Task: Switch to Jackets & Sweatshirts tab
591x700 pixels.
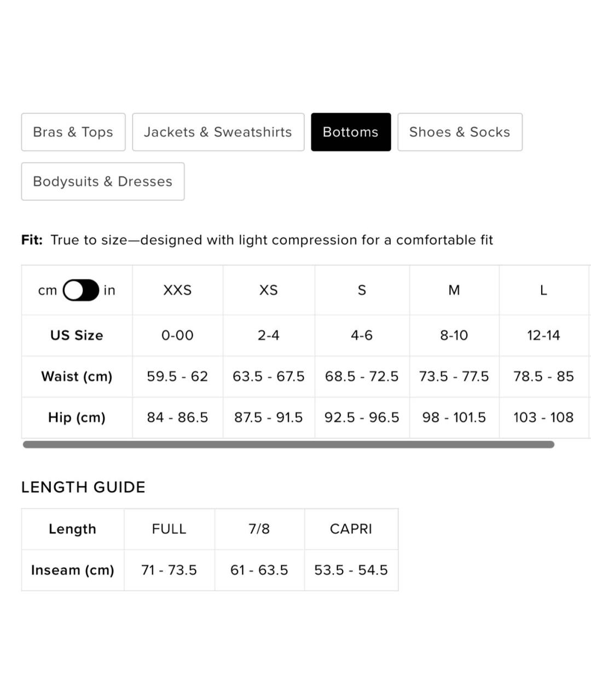Action: tap(218, 132)
